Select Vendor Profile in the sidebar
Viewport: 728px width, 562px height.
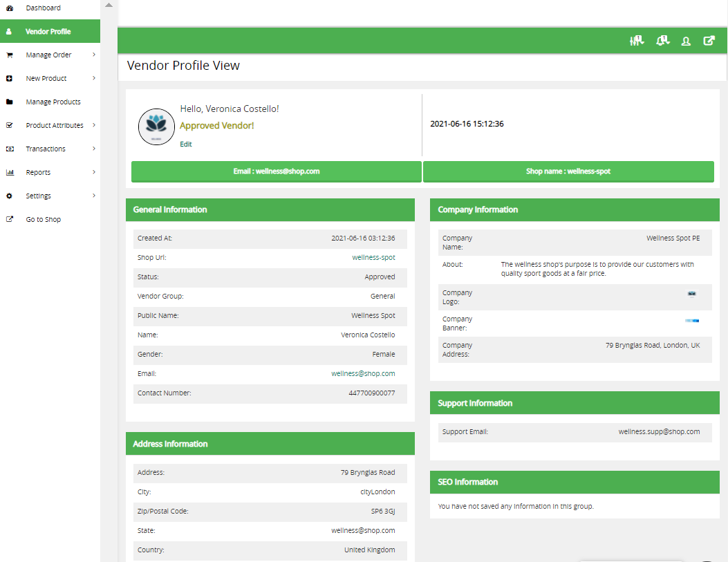[x=48, y=32]
